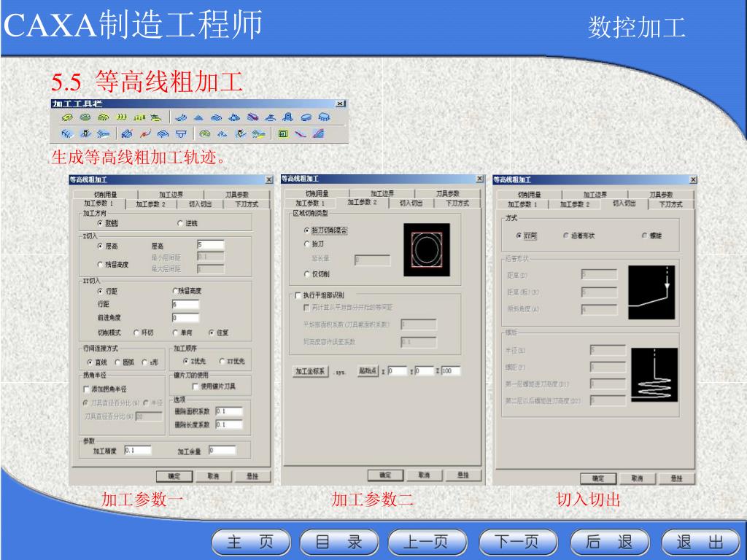Click third blue scan-line finishing icon, top row
Image resolution: width=747 pixels, height=560 pixels.
216,117
